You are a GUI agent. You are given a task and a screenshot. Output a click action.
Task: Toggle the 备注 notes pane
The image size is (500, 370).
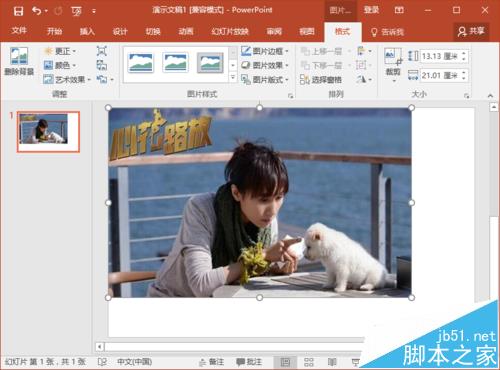(x=211, y=362)
